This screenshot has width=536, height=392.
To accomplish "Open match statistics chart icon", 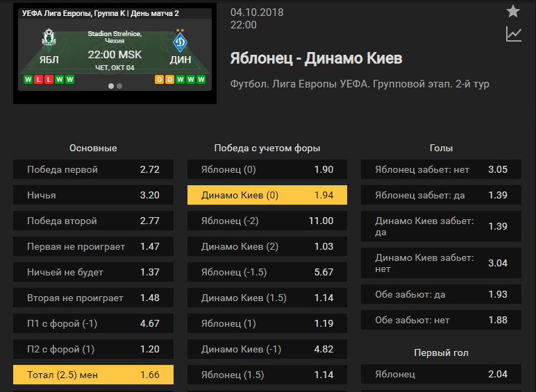I will pos(514,34).
